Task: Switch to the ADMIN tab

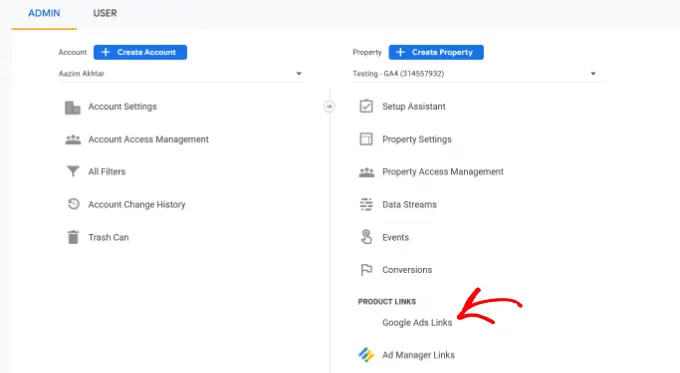Action: (44, 13)
